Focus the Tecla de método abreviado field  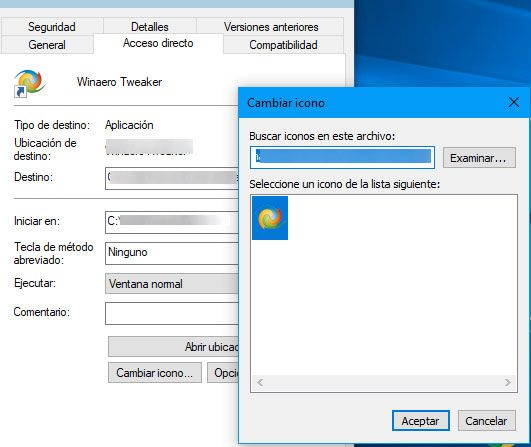point(172,253)
